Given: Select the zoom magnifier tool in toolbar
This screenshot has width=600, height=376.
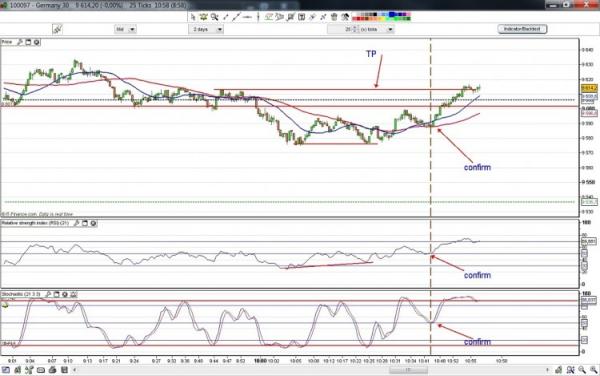Looking at the screenshot, I should coord(214,17).
